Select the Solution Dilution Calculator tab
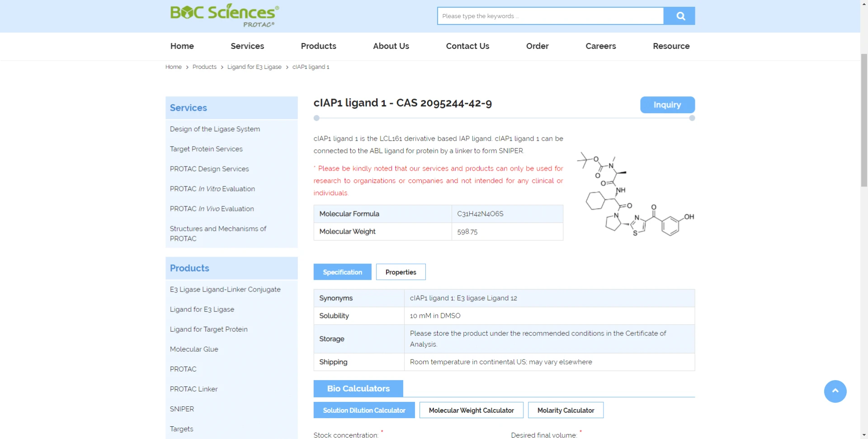The image size is (868, 439). pos(364,410)
